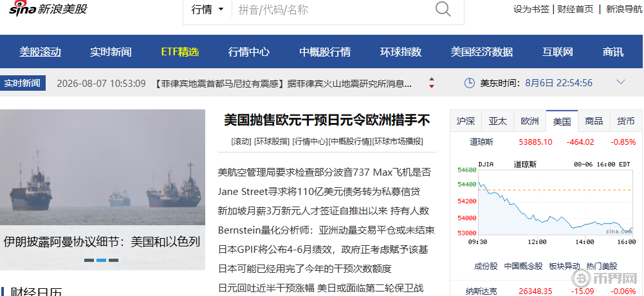Switch to 商品 market tab
Image resolution: width=644 pixels, height=296 pixels.
coord(594,121)
